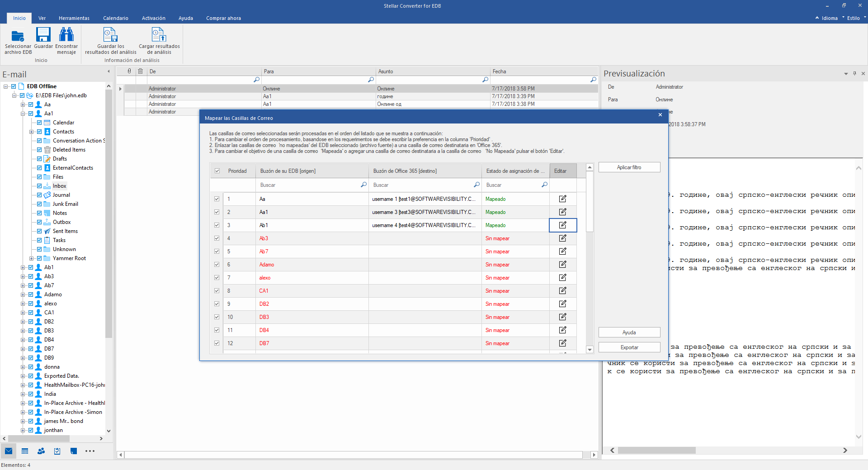Viewport: 868px width, 470px height.
Task: Click Cargar resultados de análisis icon
Action: pos(159,35)
